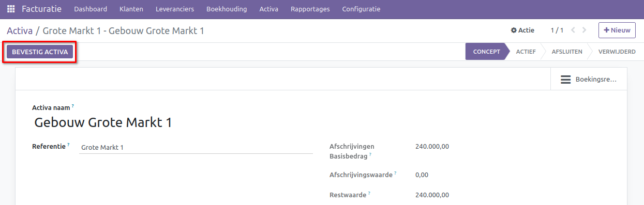Image resolution: width=644 pixels, height=205 pixels.
Task: Go to previous record arrow
Action: tap(573, 30)
